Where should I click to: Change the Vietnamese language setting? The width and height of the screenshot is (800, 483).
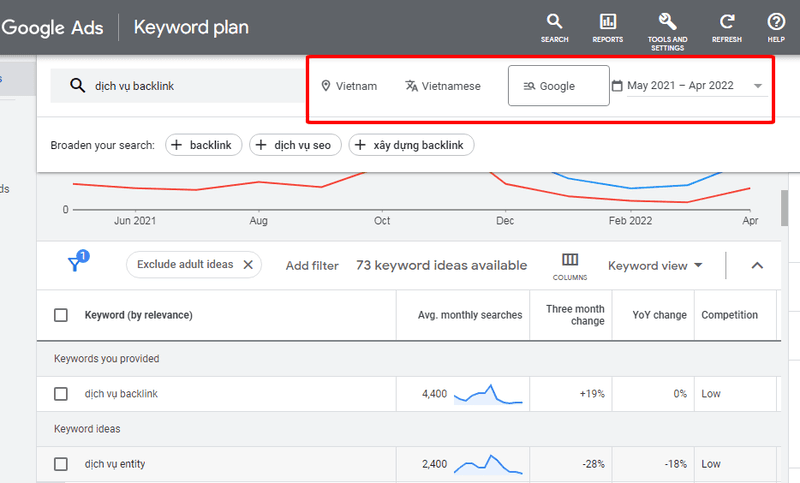point(443,86)
